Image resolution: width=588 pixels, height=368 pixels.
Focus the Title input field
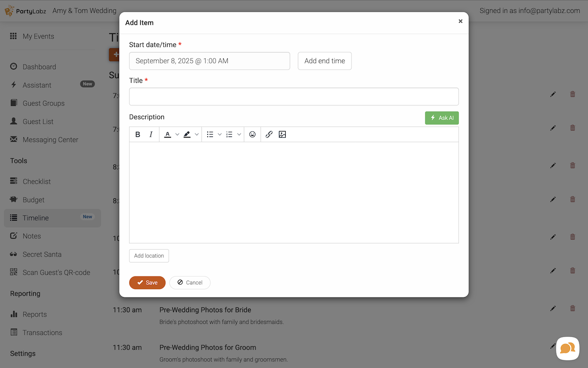point(294,97)
